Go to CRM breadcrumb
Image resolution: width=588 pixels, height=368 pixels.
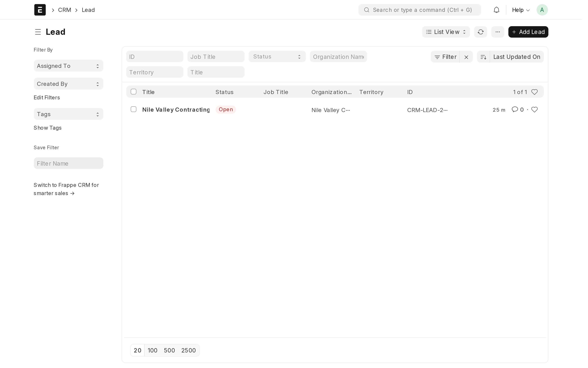[x=64, y=10]
